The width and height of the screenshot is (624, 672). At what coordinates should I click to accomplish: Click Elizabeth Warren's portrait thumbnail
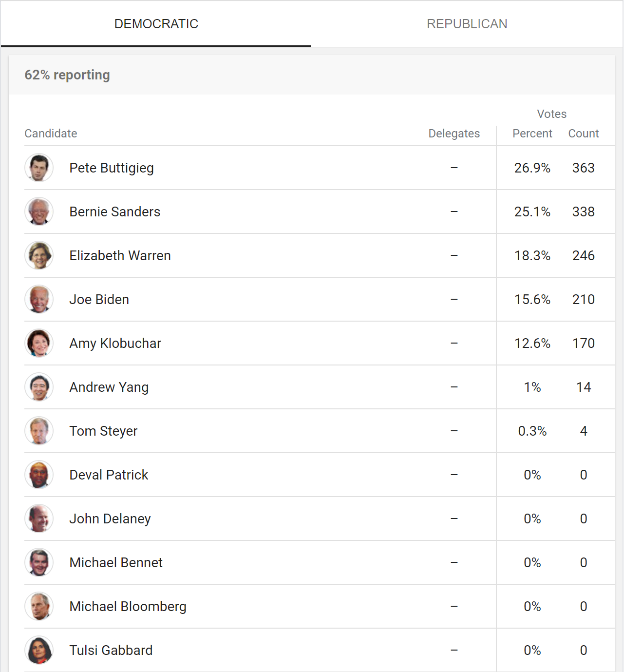point(39,255)
